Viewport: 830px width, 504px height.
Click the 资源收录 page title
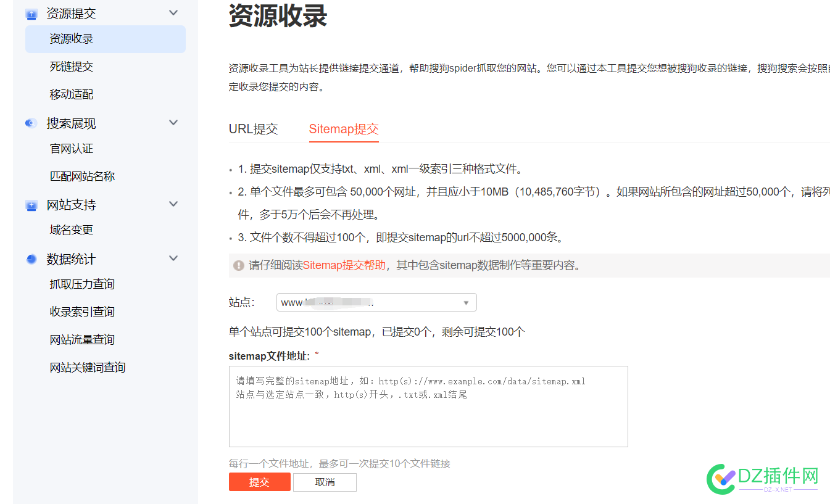[278, 15]
